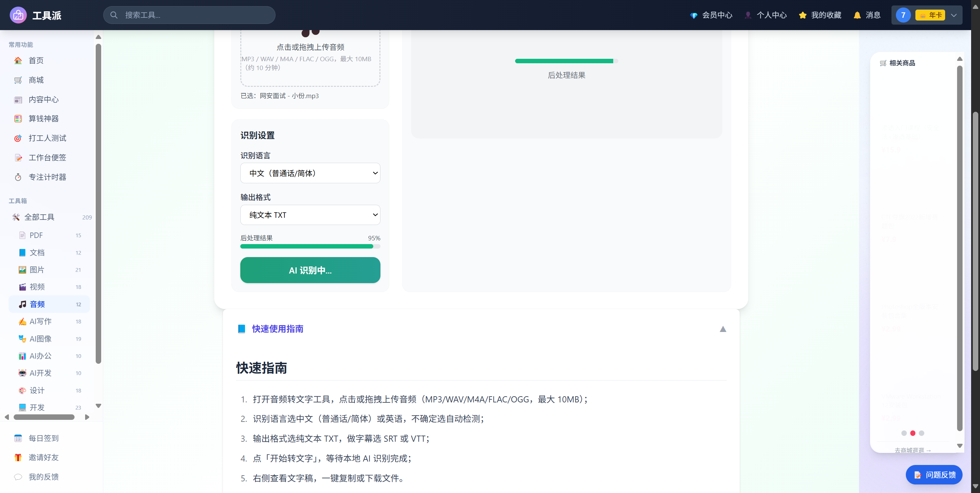Click the first gray carousel dot
This screenshot has height=493, width=980.
(904, 433)
